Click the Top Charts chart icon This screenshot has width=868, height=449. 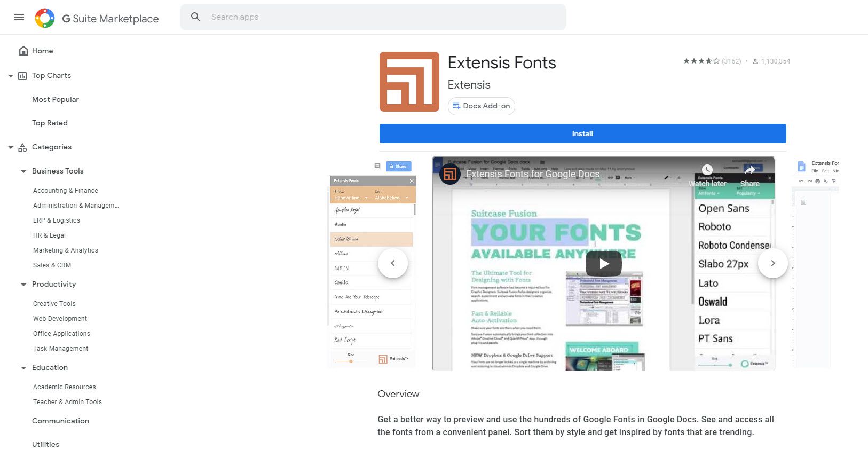[x=22, y=76]
